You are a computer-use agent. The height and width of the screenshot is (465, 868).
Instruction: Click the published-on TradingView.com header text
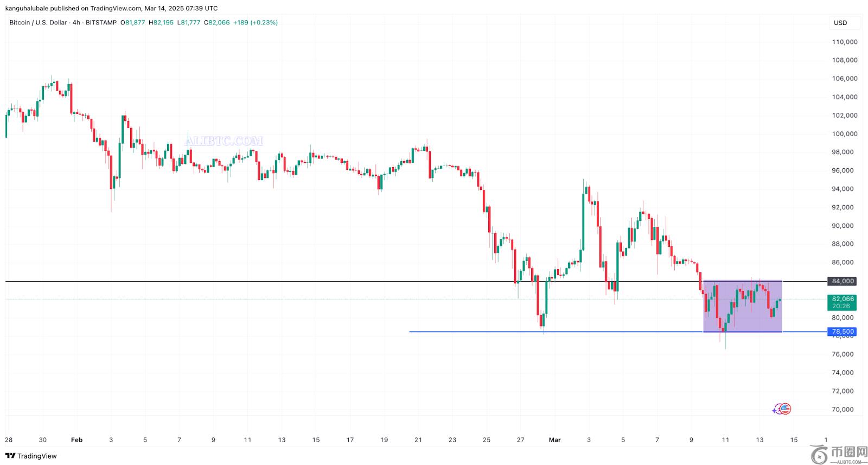click(111, 8)
